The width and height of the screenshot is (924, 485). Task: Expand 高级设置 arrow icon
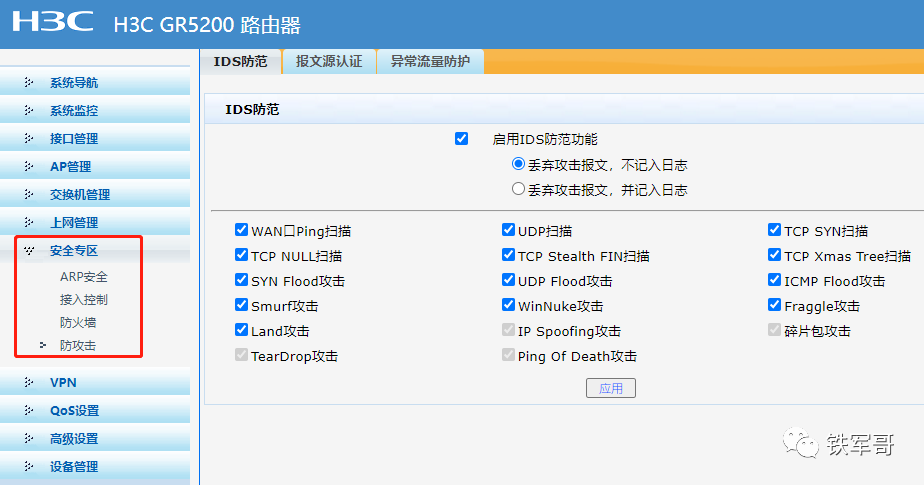point(28,438)
